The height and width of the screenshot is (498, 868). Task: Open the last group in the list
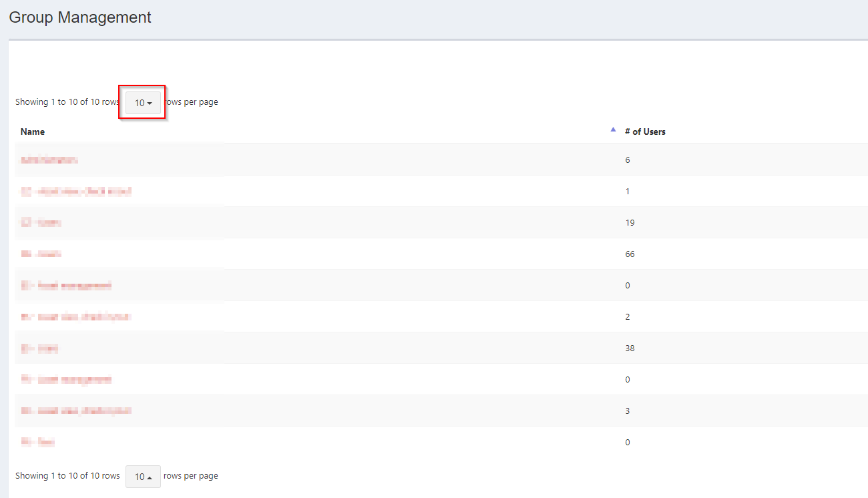tap(38, 442)
